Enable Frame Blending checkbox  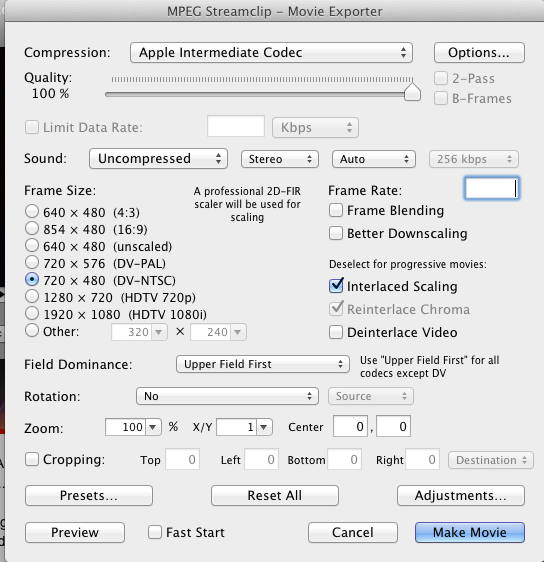(x=336, y=210)
